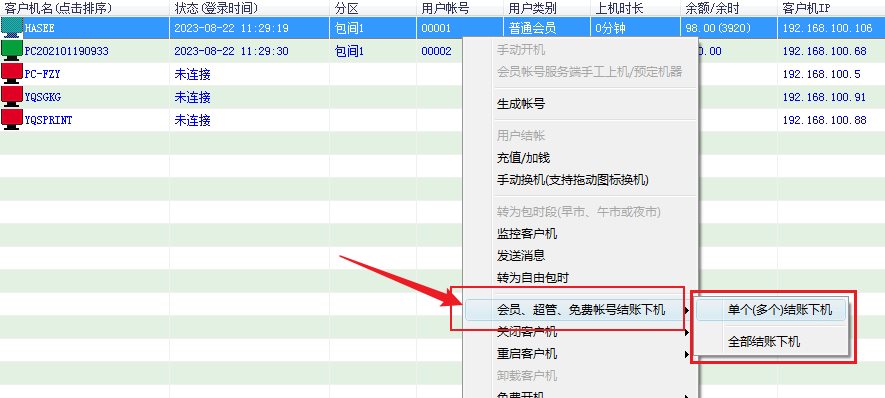This screenshot has height=398, width=885.
Task: Expand the 重启客户机 submenu arrow
Action: 686,355
